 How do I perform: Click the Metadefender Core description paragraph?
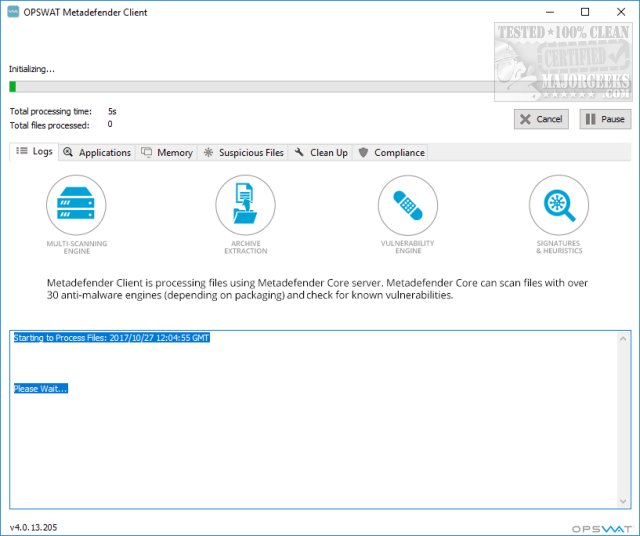(x=317, y=289)
